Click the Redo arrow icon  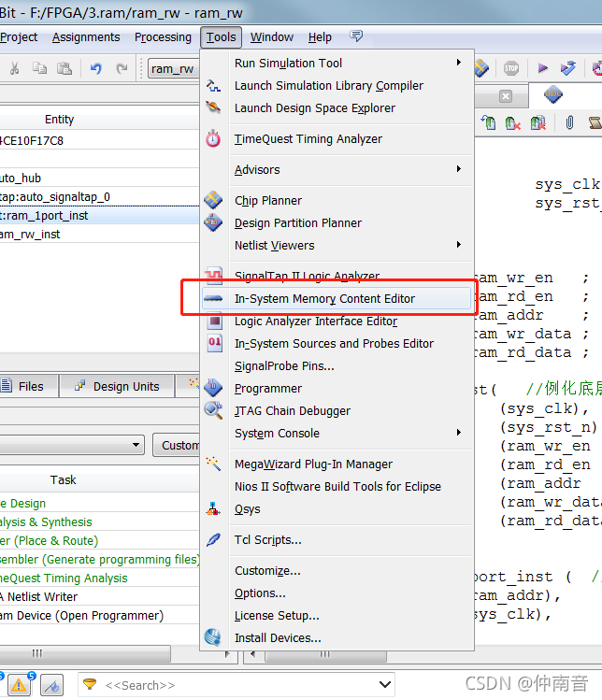pos(121,68)
